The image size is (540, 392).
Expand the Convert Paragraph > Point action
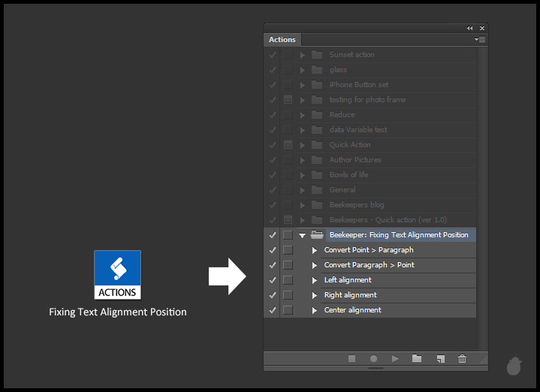pyautogui.click(x=315, y=265)
